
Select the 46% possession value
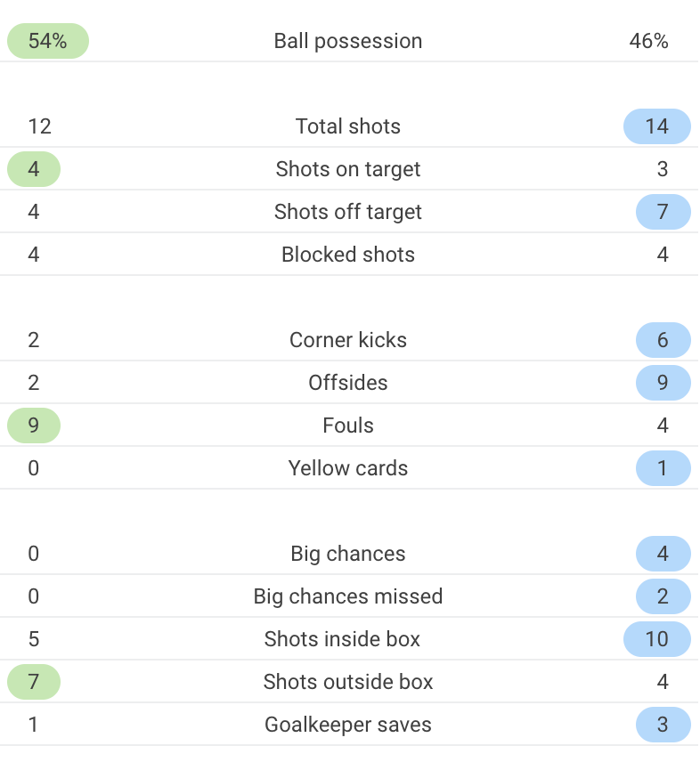pyautogui.click(x=648, y=41)
